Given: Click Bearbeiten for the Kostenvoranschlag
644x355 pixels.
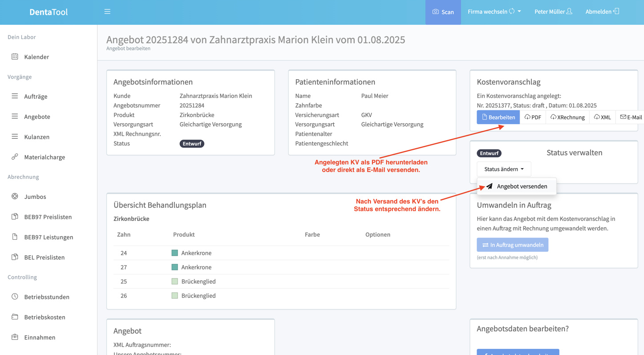Looking at the screenshot, I should pyautogui.click(x=498, y=117).
